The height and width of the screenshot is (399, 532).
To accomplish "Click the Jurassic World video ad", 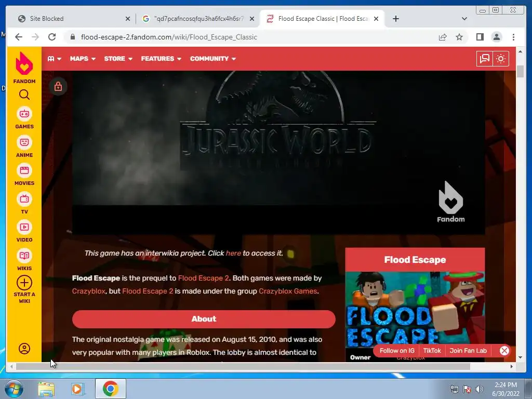I will pyautogui.click(x=278, y=152).
